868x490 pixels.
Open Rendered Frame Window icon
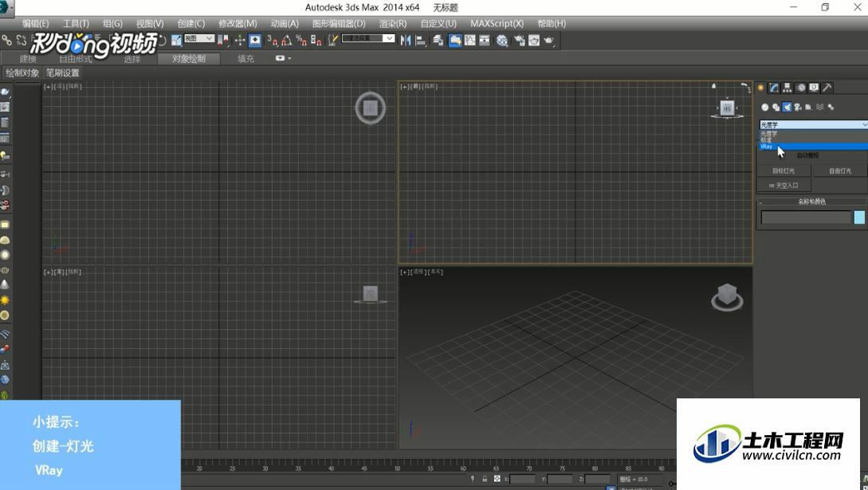[x=534, y=41]
